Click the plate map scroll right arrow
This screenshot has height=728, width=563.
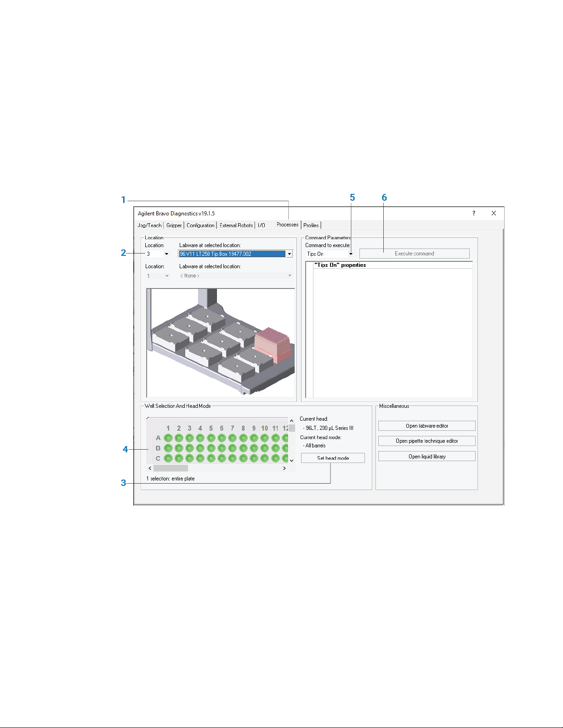pos(284,468)
